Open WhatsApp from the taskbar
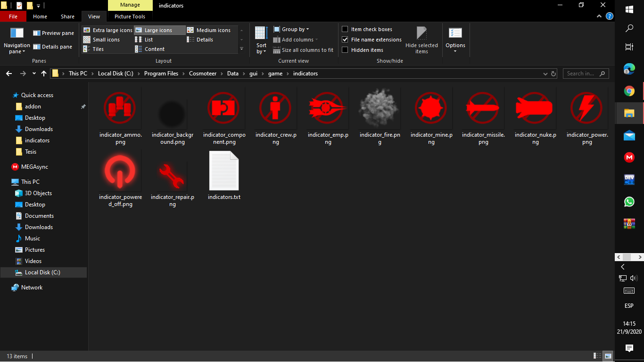Screen dimensions: 644x362 coord(629,202)
